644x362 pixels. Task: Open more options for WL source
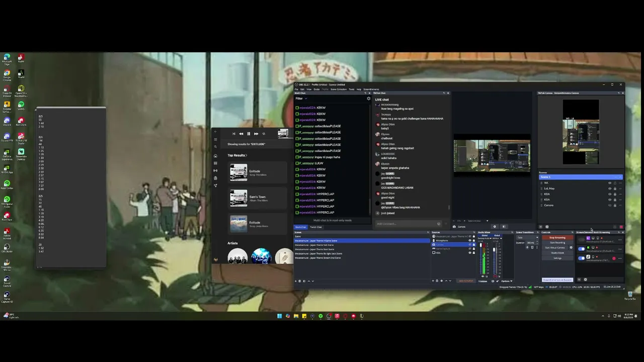620,183
